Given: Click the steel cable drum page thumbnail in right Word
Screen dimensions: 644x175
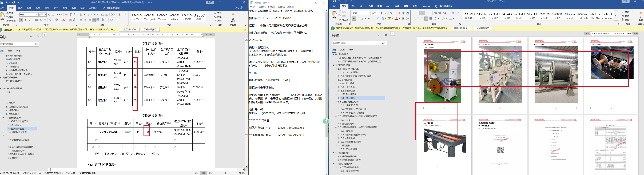Looking at the screenshot, I should (556, 75).
